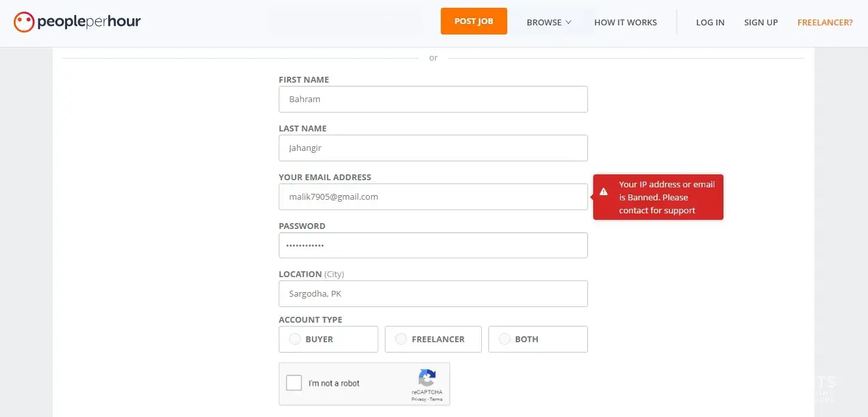This screenshot has width=868, height=417.
Task: Click the Password input field
Action: 433,245
